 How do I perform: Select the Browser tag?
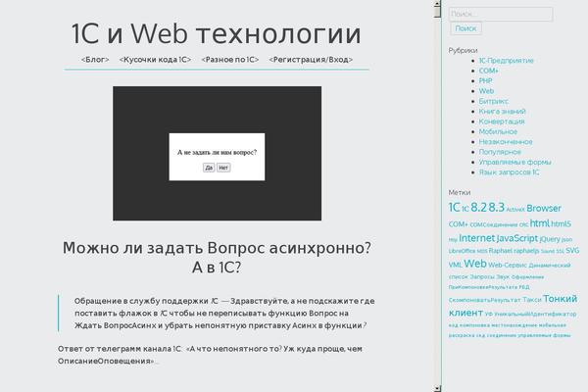point(544,208)
